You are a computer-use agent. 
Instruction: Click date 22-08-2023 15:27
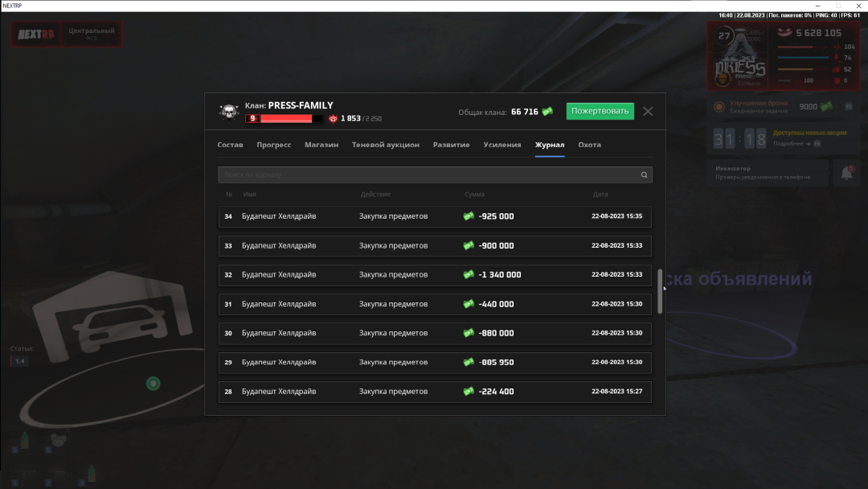click(x=616, y=391)
